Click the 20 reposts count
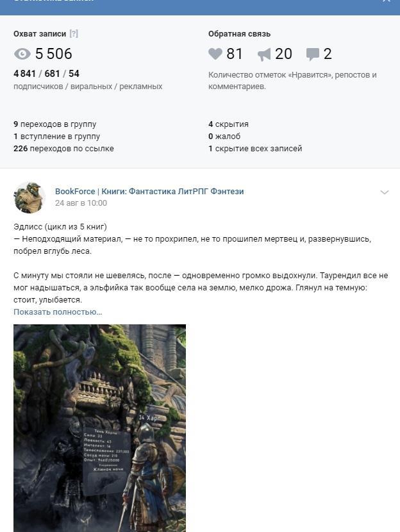 (x=283, y=54)
